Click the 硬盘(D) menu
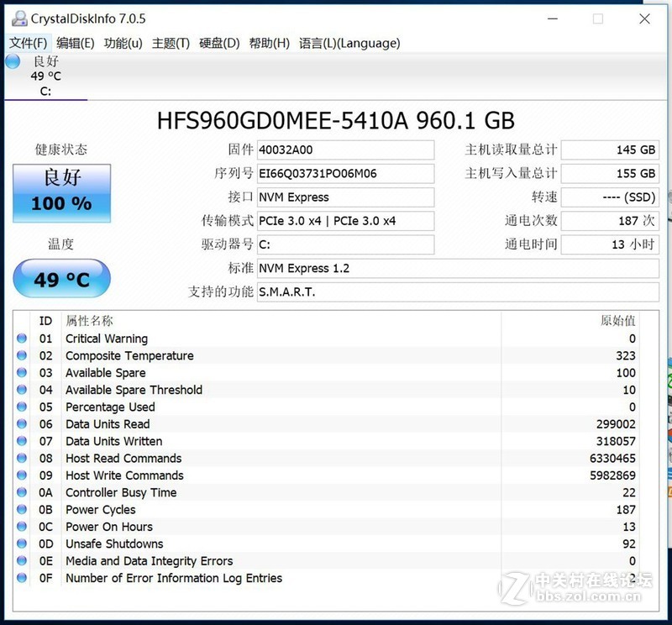This screenshot has width=672, height=625. [219, 43]
